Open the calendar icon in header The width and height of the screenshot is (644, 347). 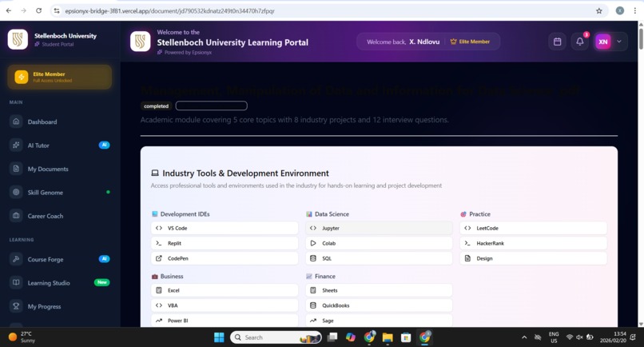(x=558, y=42)
